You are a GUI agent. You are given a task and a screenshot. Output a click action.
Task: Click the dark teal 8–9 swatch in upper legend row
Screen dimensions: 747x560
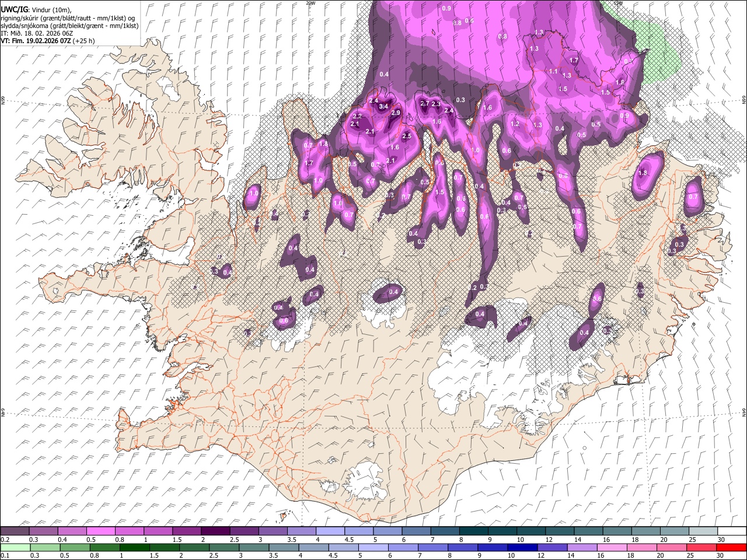[x=474, y=531]
